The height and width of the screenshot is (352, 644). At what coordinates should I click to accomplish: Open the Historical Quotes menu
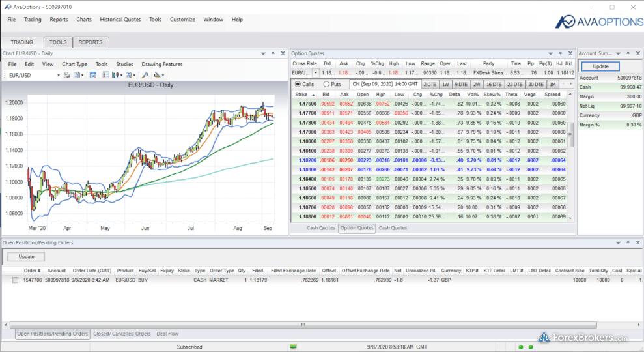pos(120,20)
